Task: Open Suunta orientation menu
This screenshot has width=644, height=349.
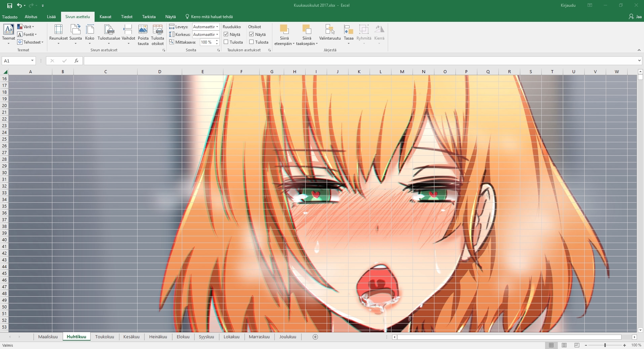Action: click(x=75, y=34)
